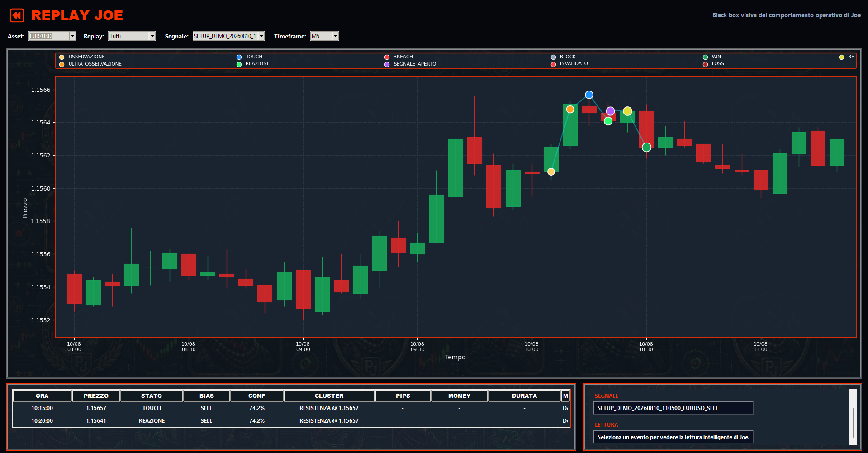Click the PIPS column header
Screen dimensions: 868x453
pyautogui.click(x=403, y=396)
